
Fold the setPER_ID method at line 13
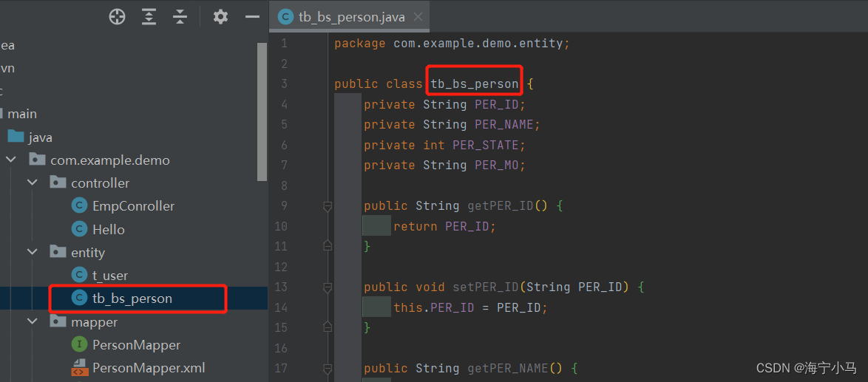tap(327, 287)
